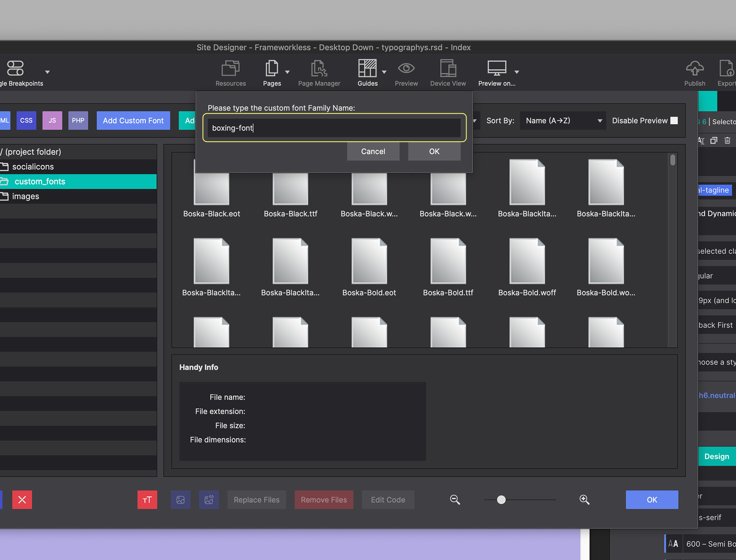736x560 pixels.
Task: Expand the Toggle Breakpoints dropdown arrow
Action: (47, 72)
